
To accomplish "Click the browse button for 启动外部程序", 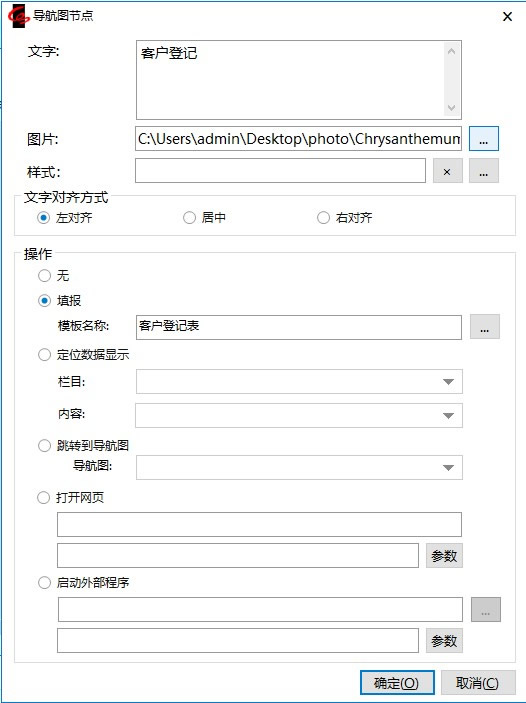I will coord(486,609).
